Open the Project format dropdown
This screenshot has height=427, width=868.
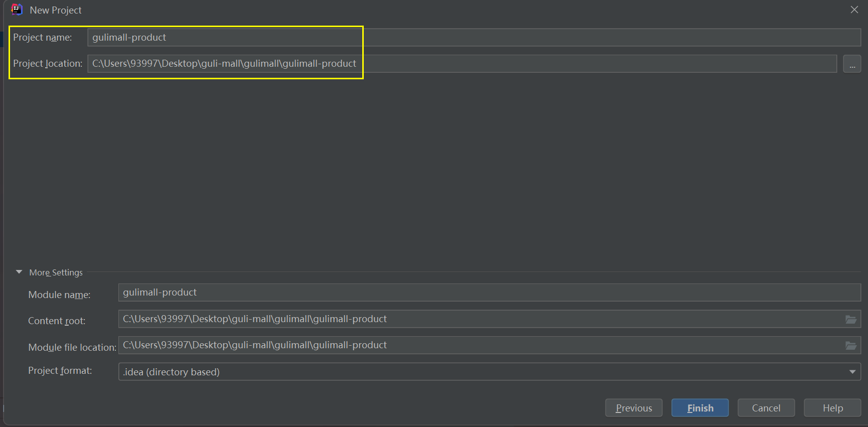(489, 372)
